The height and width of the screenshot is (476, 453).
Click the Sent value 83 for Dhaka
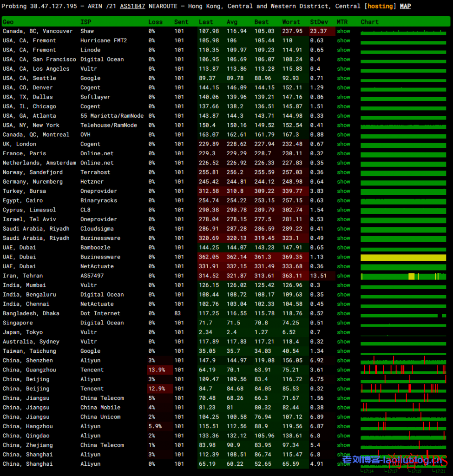coord(177,313)
